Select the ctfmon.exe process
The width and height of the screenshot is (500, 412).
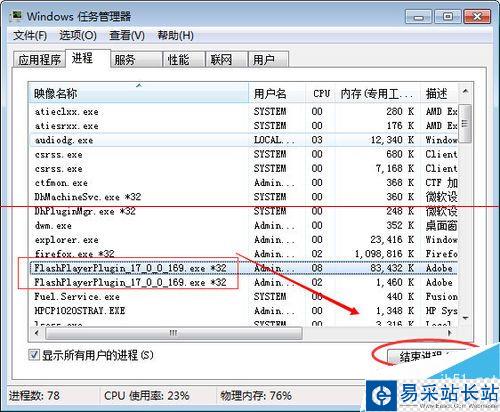243,183
